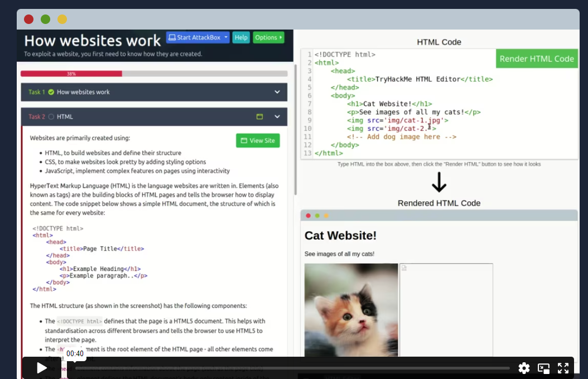This screenshot has height=379, width=588.
Task: Click the video timeline progress bar
Action: pyautogui.click(x=292, y=368)
